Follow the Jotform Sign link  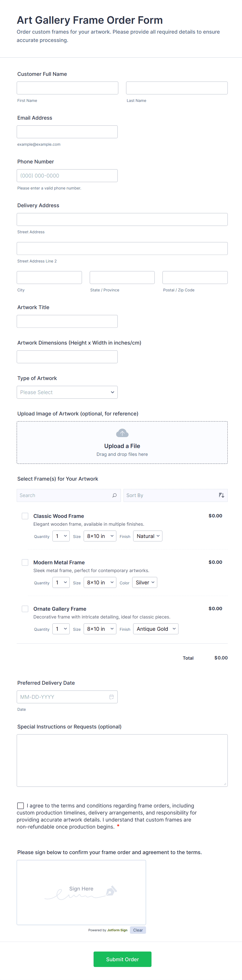[x=117, y=930]
